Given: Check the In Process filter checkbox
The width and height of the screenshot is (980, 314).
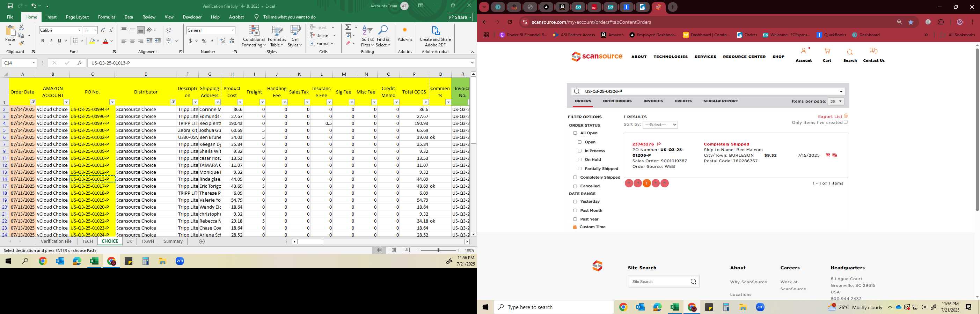Looking at the screenshot, I should pos(580,151).
